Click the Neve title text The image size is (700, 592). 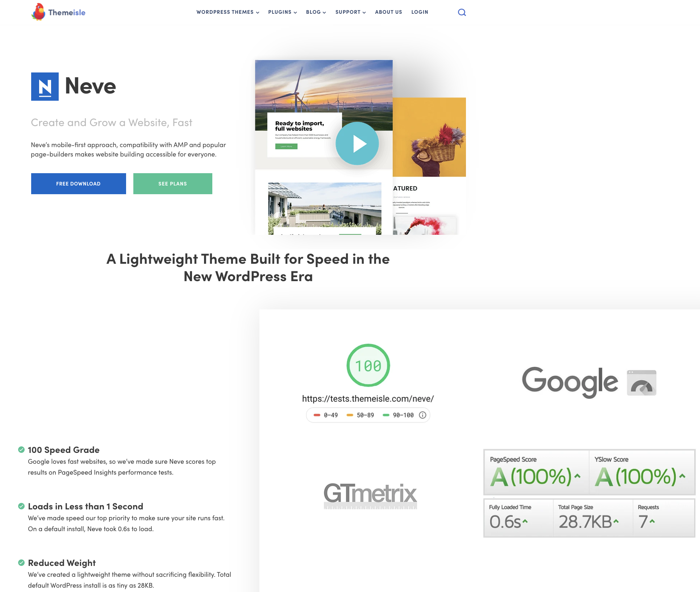point(91,86)
